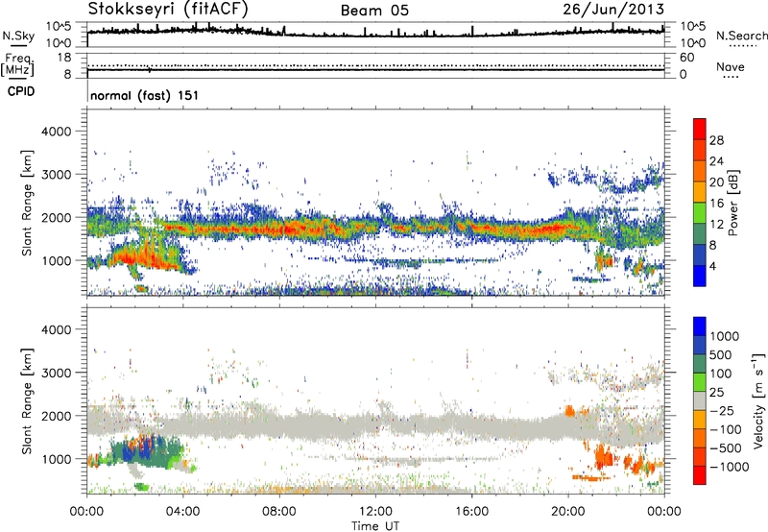Click the 'Velocity [m s-1]' color bar label
The width and height of the screenshot is (768, 532).
(x=758, y=400)
